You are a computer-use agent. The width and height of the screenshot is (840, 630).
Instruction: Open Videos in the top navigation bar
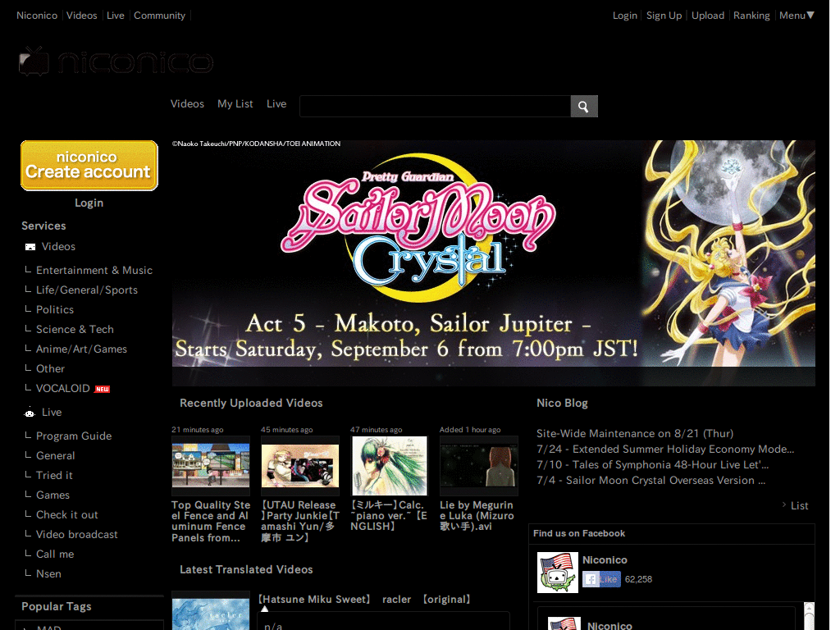pyautogui.click(x=82, y=16)
